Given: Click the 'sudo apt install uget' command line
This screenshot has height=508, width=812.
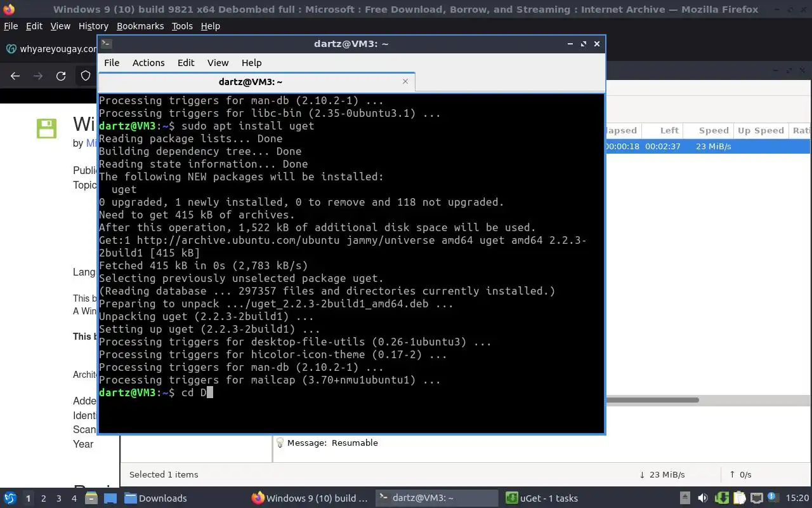Looking at the screenshot, I should tap(207, 126).
